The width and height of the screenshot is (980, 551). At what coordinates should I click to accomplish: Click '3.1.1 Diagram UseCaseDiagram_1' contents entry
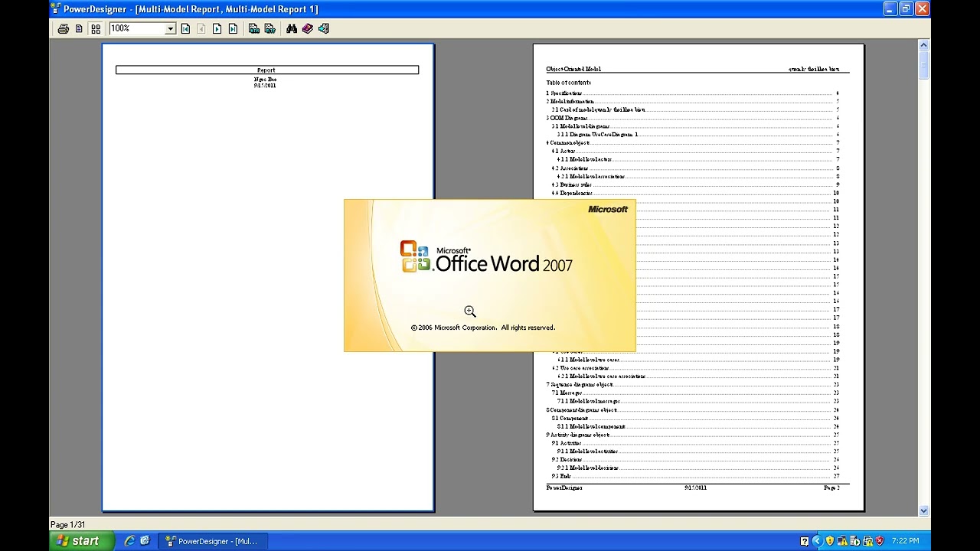click(598, 135)
